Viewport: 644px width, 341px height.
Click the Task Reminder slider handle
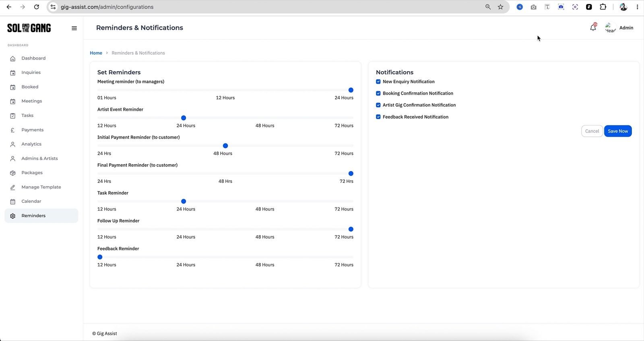(184, 201)
